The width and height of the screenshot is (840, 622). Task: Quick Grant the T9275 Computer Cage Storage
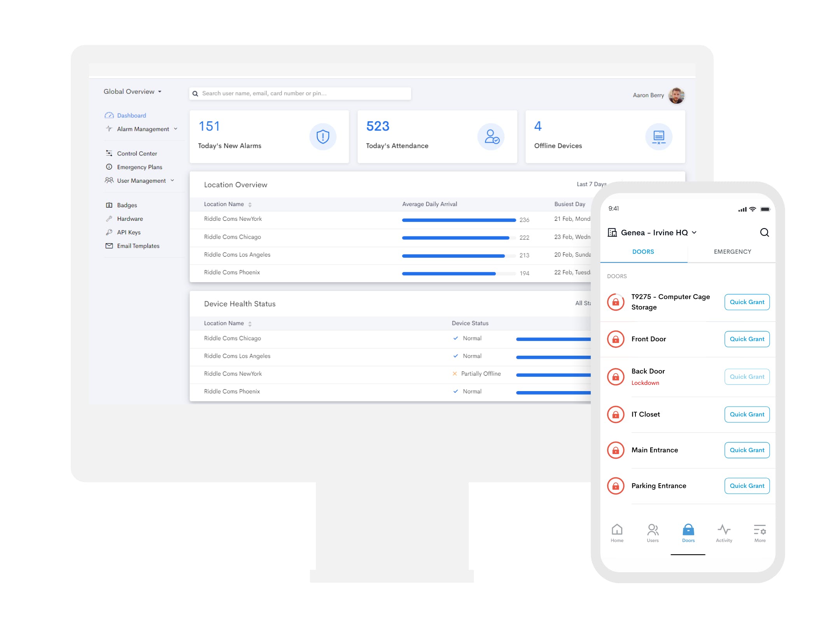point(747,302)
